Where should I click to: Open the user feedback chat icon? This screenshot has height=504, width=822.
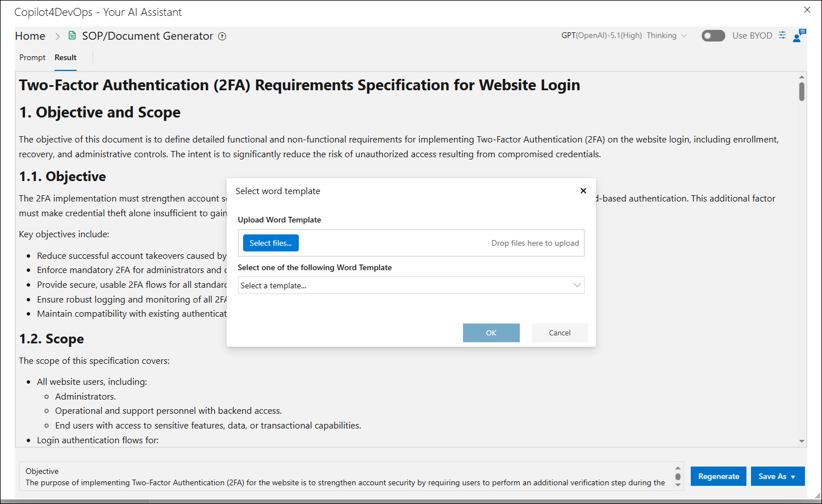[x=799, y=35]
